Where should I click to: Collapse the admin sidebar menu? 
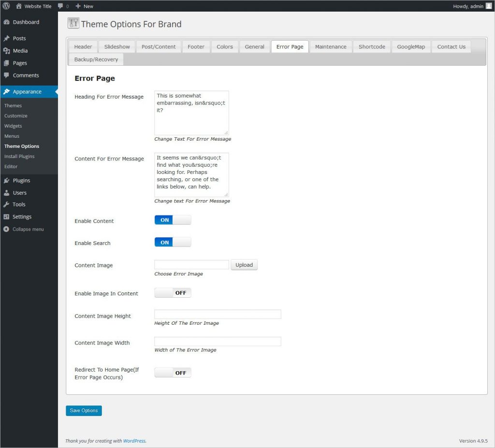[x=7, y=229]
